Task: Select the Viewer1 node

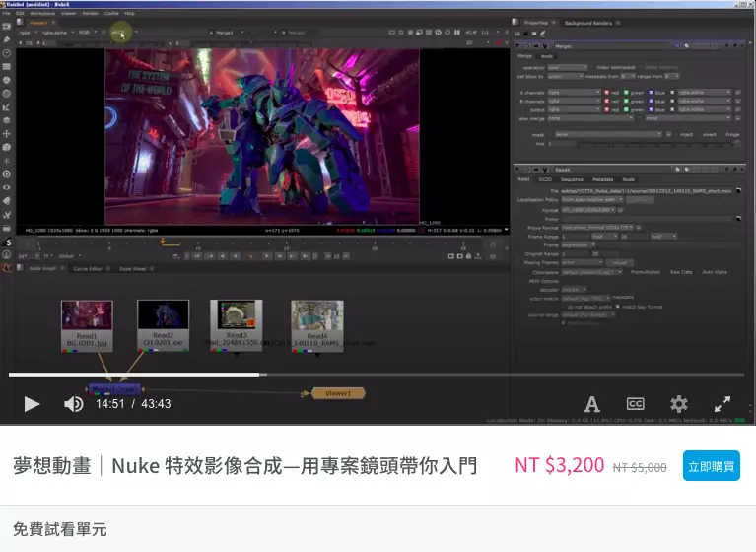Action: 338,393
